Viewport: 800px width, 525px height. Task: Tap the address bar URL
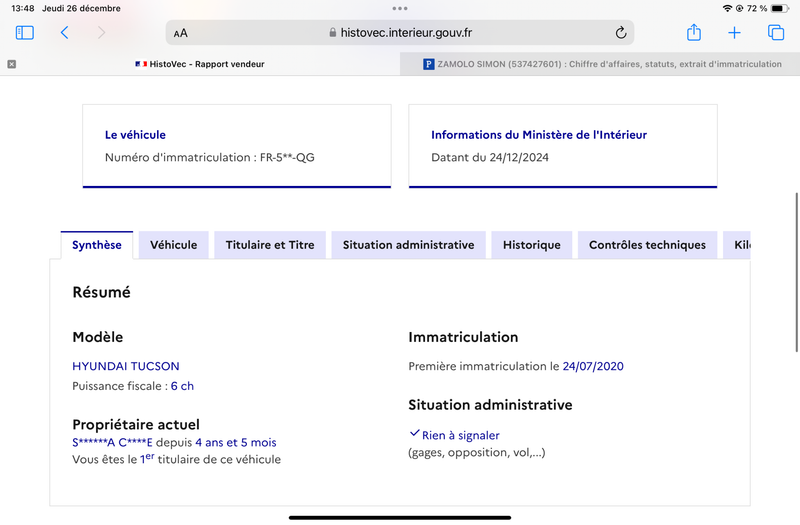tap(406, 33)
